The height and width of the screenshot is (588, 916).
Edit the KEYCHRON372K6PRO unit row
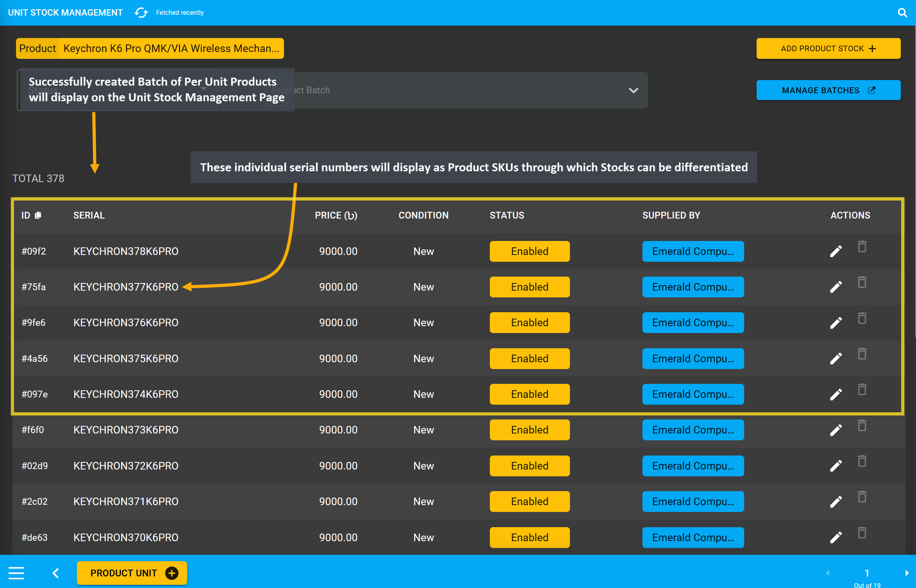pyautogui.click(x=836, y=466)
